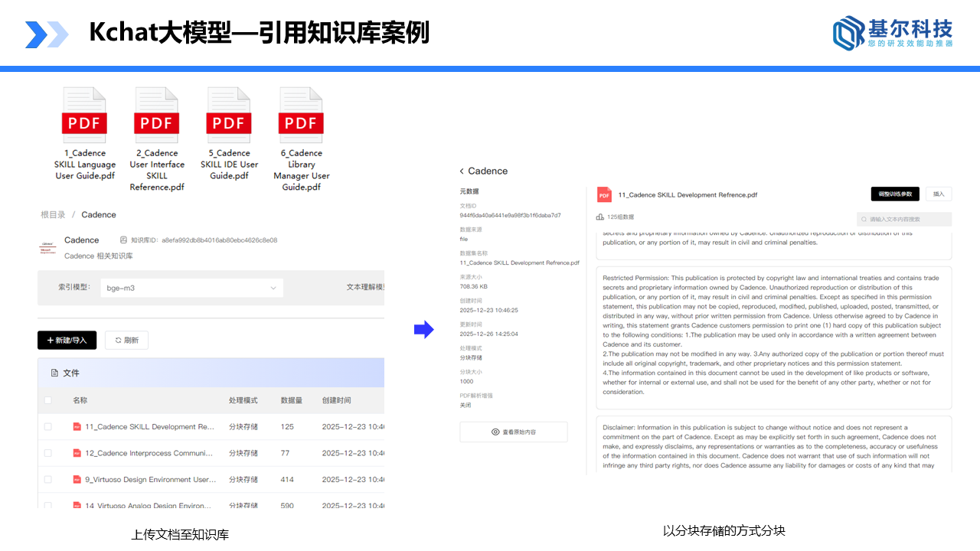Tick the checkbox beside 14_Virtuoso Analog Design Environ
Image resolution: width=980 pixels, height=551 pixels.
tap(47, 505)
